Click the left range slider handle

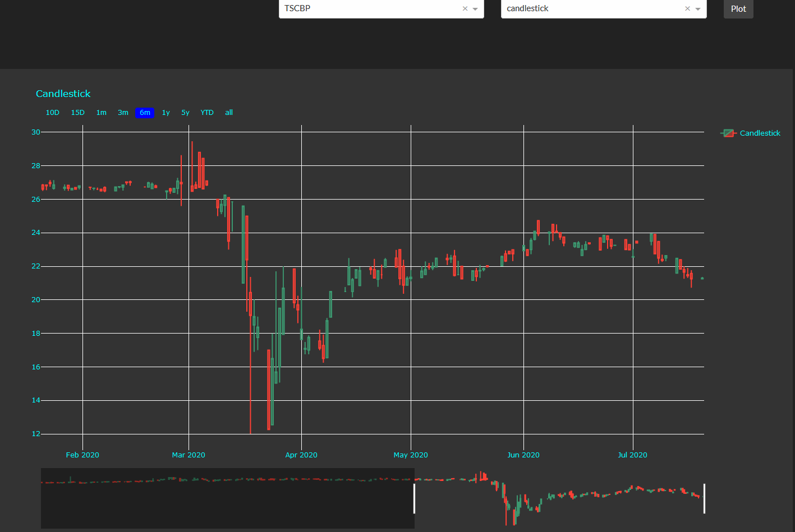(415, 498)
